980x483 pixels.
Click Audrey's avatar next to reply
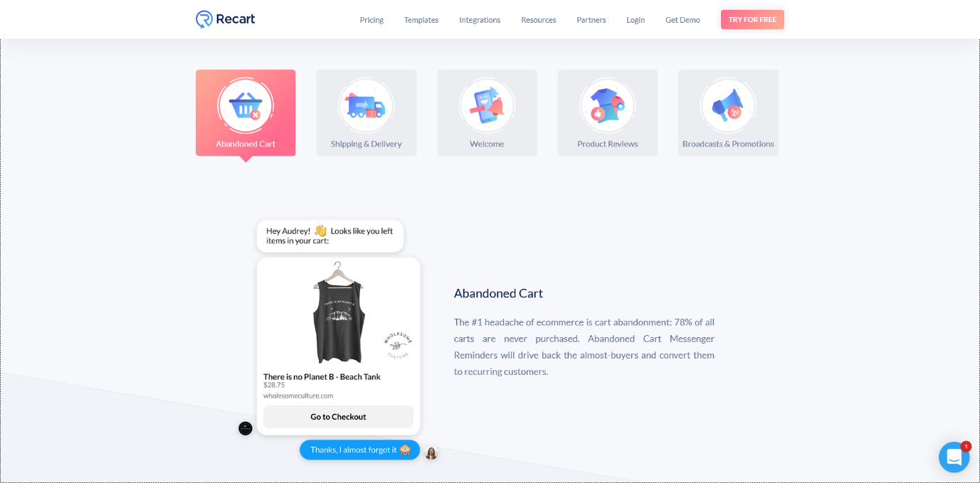pyautogui.click(x=431, y=453)
